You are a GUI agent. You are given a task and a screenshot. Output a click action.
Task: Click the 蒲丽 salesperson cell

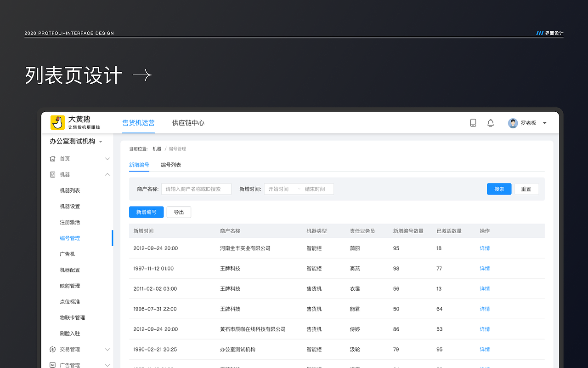pos(355,248)
